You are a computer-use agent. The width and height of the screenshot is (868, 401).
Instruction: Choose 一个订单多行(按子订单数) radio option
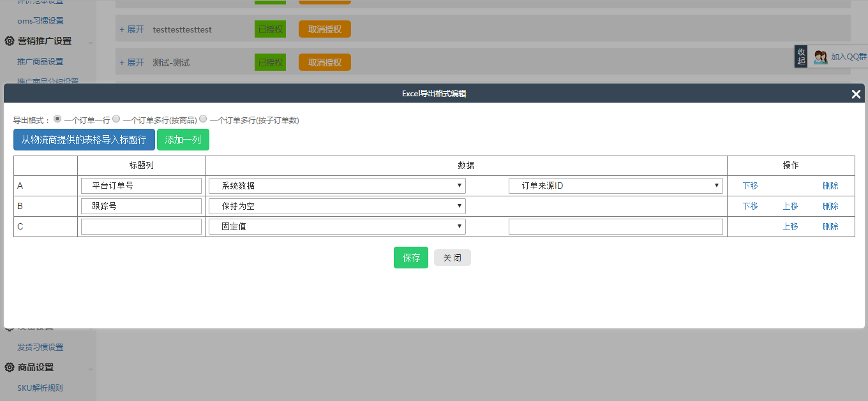[x=203, y=119]
